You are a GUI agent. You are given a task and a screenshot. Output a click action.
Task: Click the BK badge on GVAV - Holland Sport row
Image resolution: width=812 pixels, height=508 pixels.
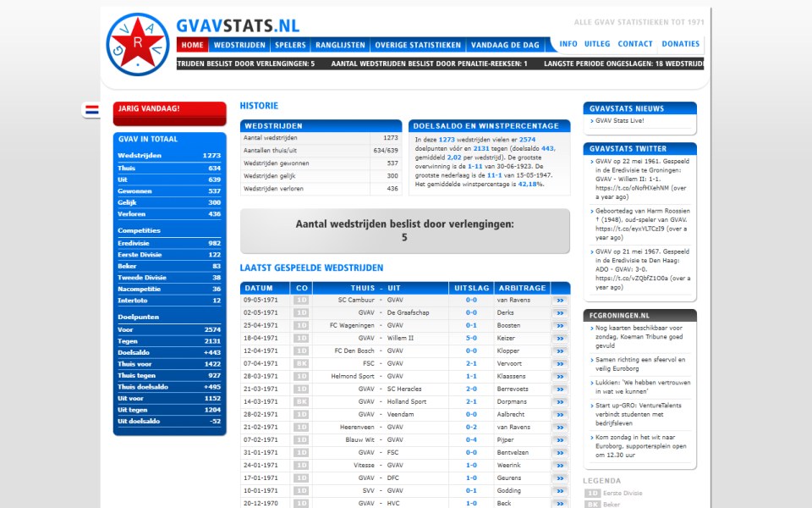pos(301,401)
